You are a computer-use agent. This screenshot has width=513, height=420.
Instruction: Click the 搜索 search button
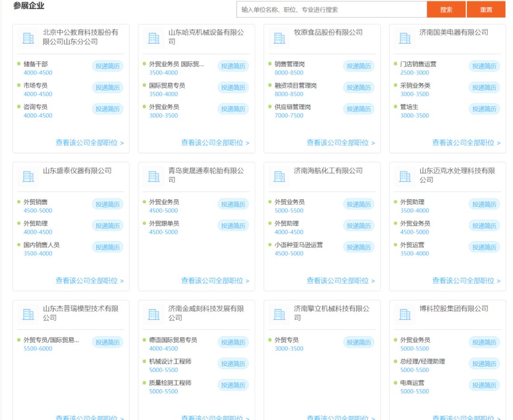point(446,10)
